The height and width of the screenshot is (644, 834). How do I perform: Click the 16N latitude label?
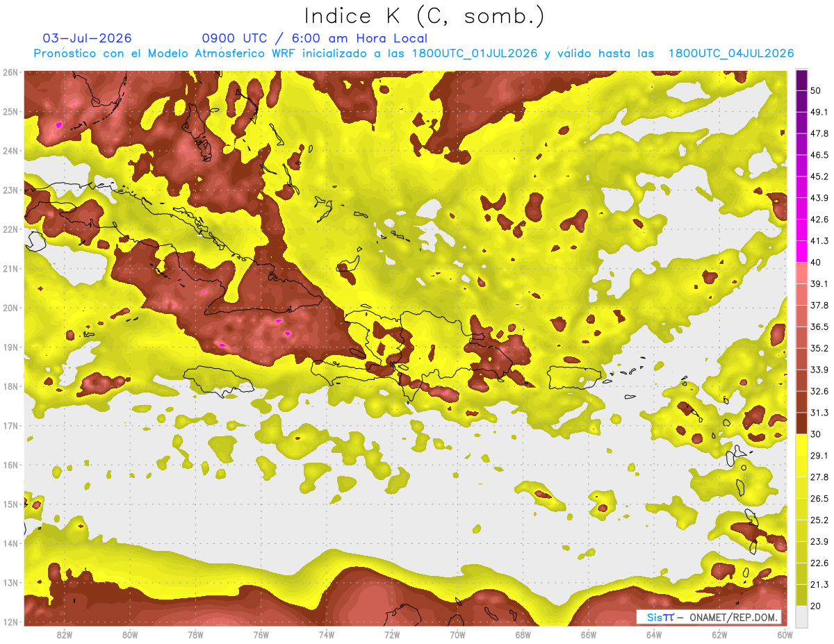pyautogui.click(x=10, y=465)
